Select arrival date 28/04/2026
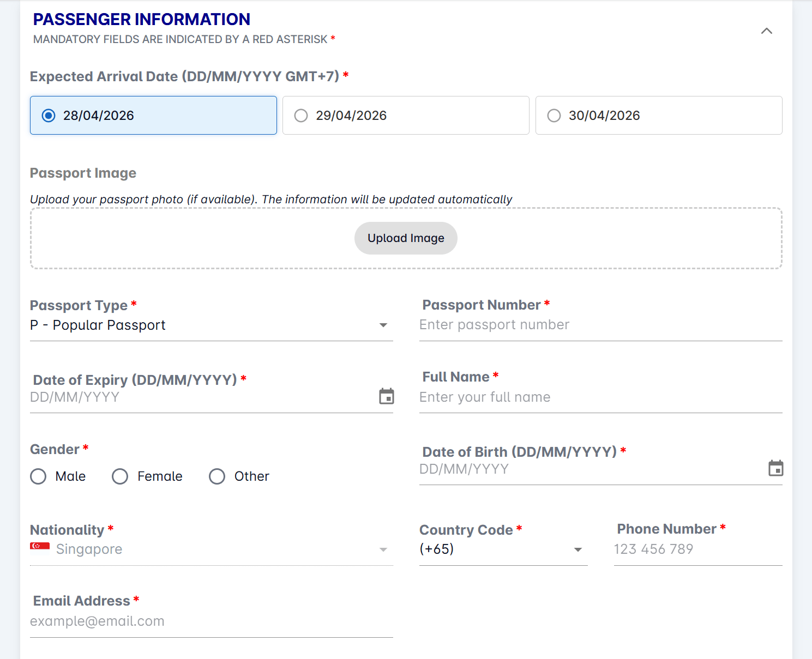Image resolution: width=812 pixels, height=659 pixels. click(49, 116)
